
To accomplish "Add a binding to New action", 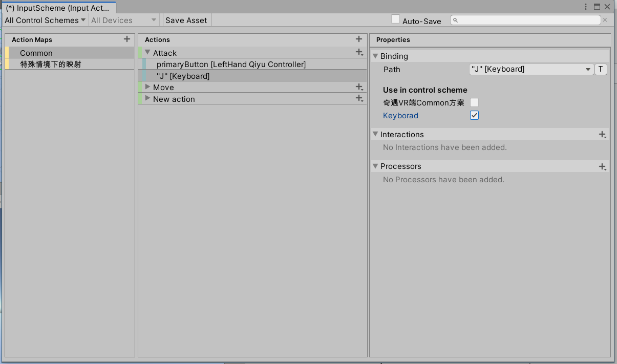I will (x=358, y=98).
